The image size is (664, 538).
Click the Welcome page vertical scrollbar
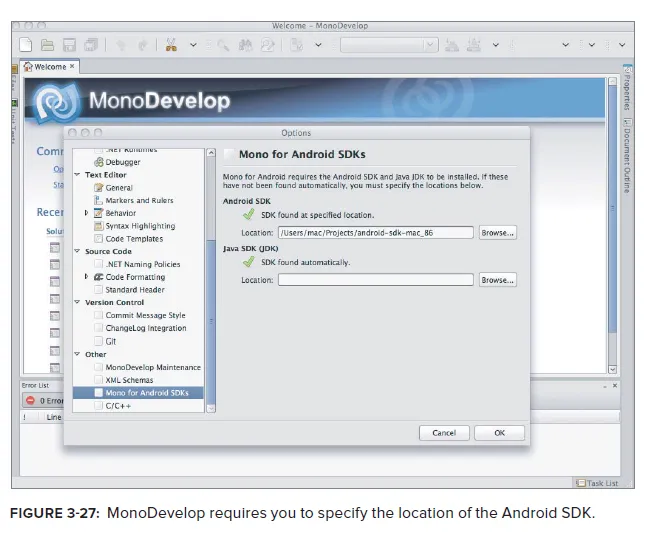coord(612,209)
